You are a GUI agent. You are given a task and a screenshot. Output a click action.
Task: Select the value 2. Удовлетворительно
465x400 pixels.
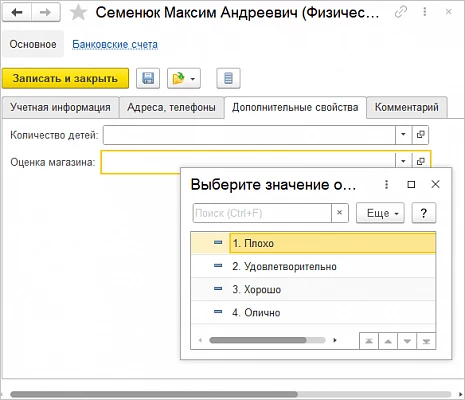point(313,266)
